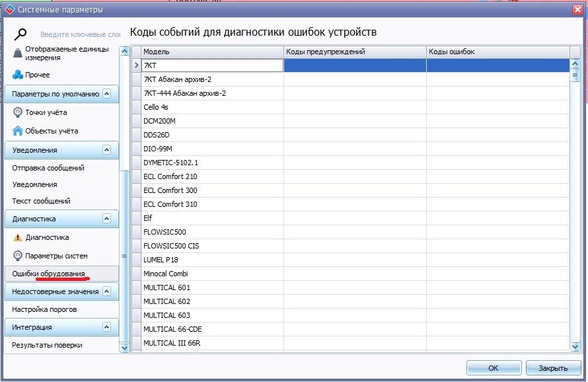
Task: Select the DYMETIC-5102.1 row
Action: tap(351, 163)
